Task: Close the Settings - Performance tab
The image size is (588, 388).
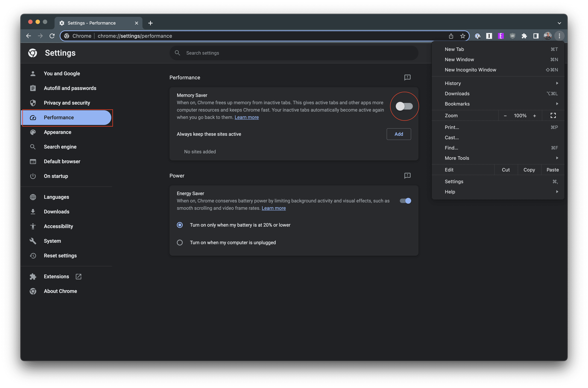Action: click(x=137, y=23)
